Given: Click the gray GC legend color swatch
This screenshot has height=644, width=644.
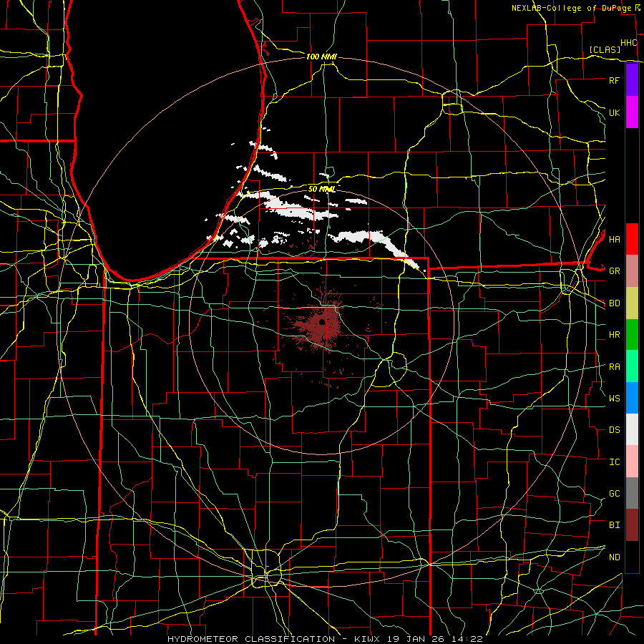Looking at the screenshot, I should [632, 493].
